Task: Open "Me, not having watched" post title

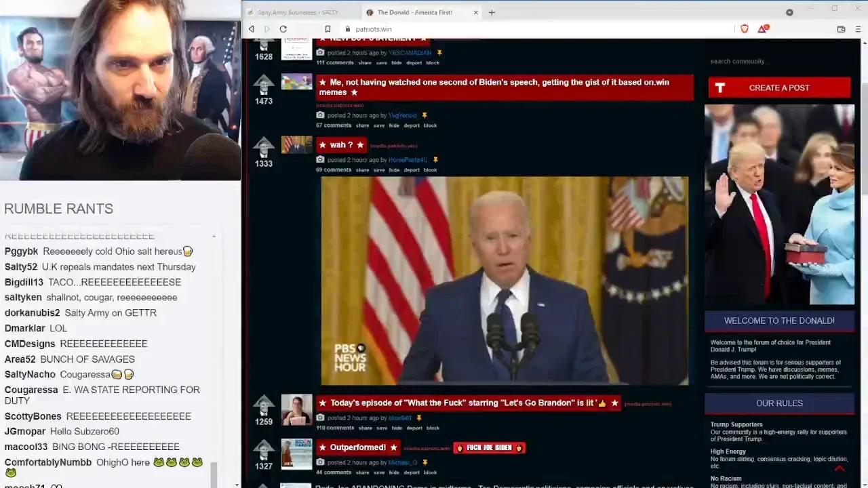Action: (505, 87)
